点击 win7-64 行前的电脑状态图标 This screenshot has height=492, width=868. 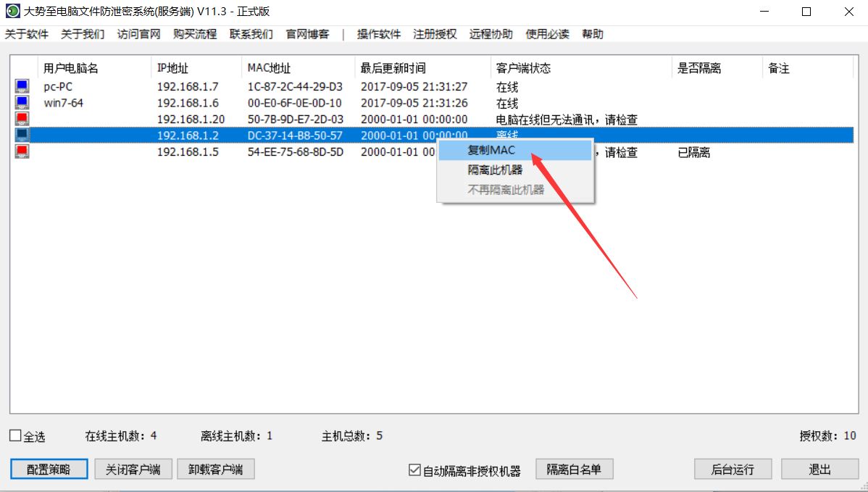[x=21, y=102]
